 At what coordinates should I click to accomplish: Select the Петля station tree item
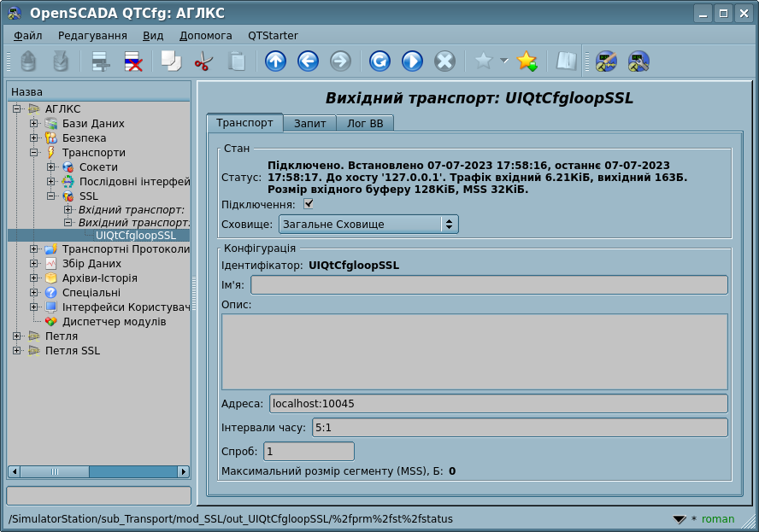(62, 336)
